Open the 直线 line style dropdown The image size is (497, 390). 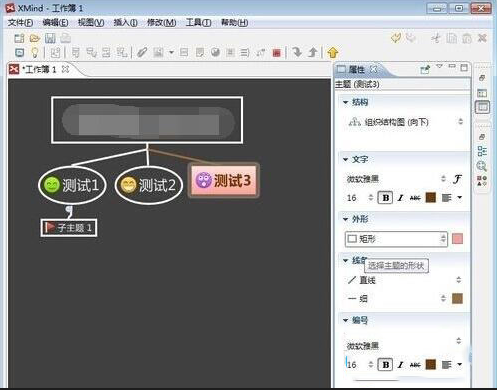(405, 280)
